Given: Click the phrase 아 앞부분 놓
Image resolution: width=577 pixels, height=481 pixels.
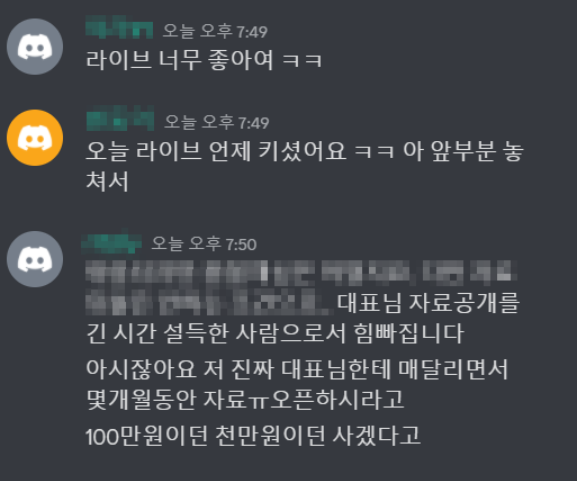Looking at the screenshot, I should click(463, 151).
